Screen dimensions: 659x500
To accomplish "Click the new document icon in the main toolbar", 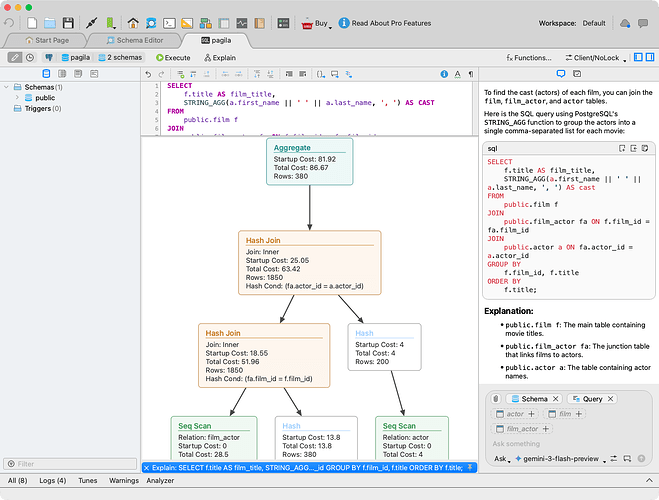I will (x=32, y=23).
